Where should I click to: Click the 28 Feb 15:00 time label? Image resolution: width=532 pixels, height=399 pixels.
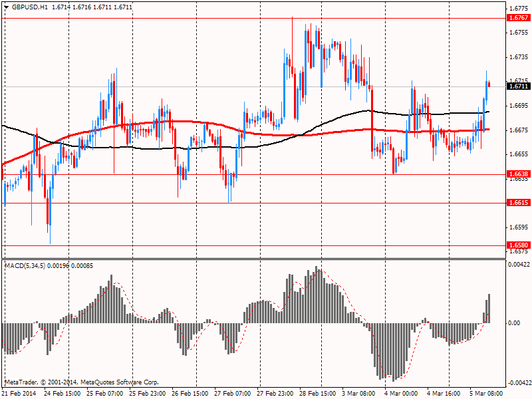pyautogui.click(x=318, y=394)
